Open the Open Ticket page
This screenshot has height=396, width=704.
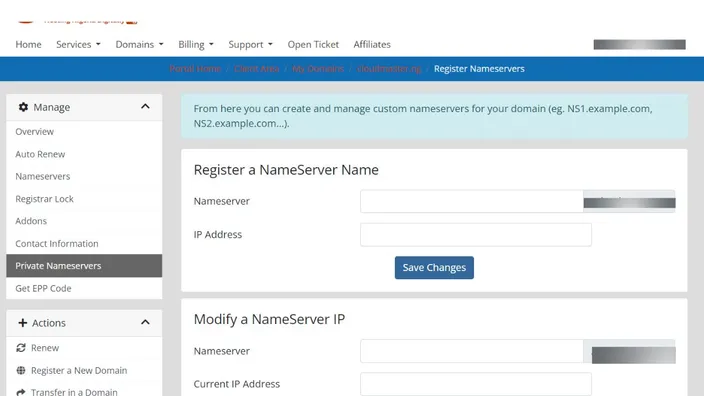point(313,44)
